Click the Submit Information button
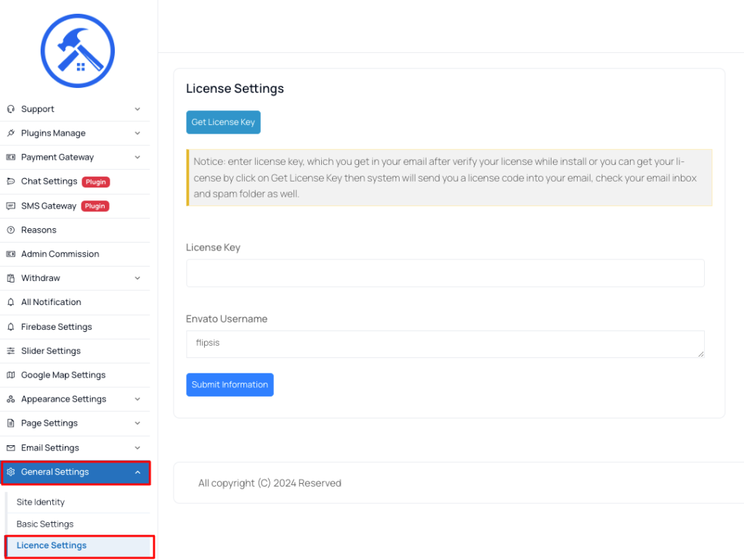This screenshot has width=744, height=560. (x=230, y=384)
